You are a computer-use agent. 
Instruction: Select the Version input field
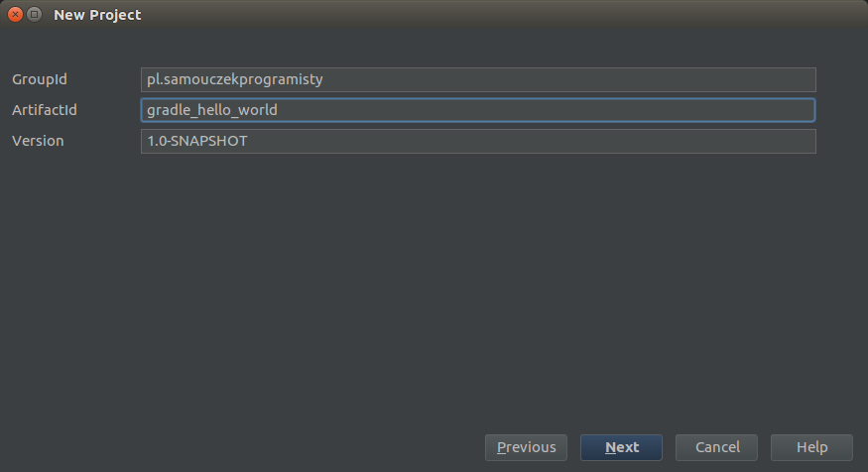pos(478,141)
